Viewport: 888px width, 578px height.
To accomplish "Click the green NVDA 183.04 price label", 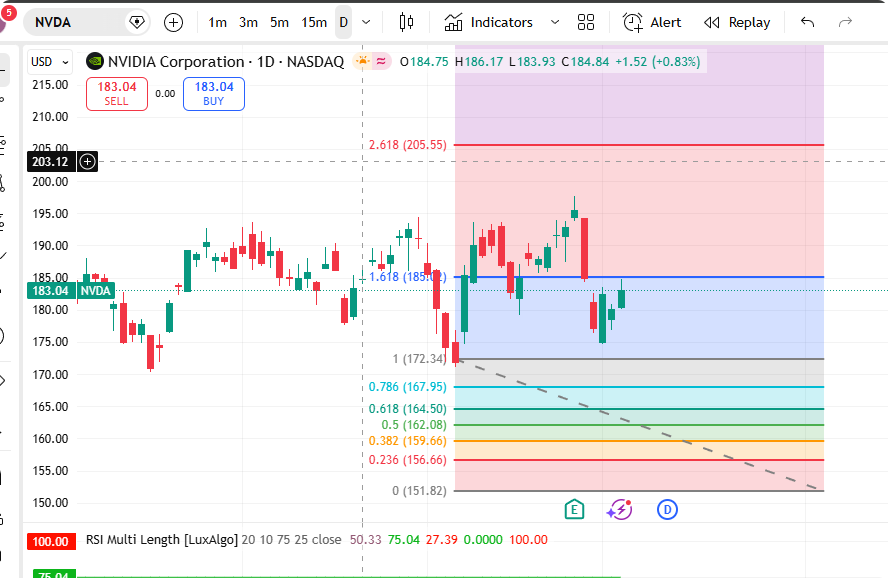I will 71,291.
